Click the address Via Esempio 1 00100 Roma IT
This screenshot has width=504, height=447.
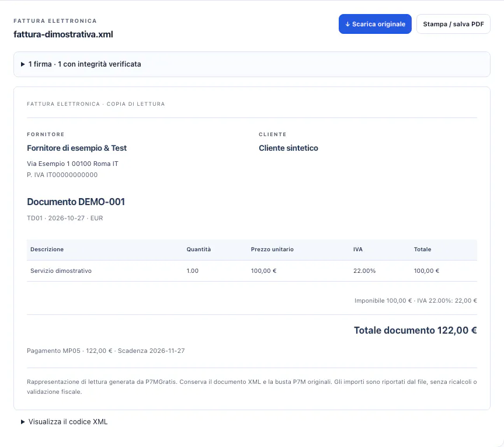pyautogui.click(x=72, y=164)
